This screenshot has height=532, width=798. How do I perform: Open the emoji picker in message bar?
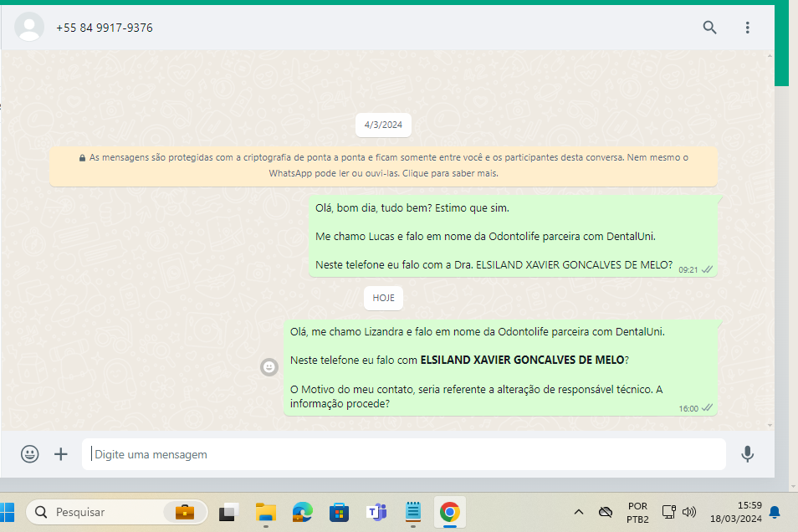(30, 454)
